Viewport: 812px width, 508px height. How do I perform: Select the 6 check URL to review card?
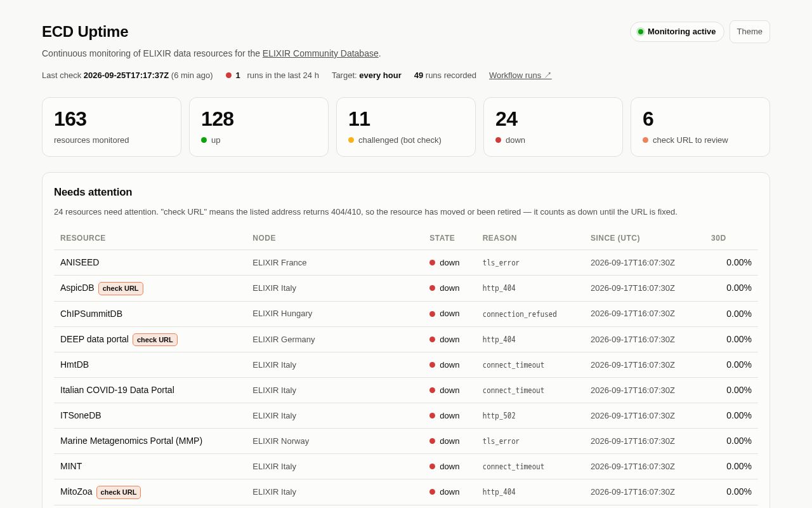[700, 127]
